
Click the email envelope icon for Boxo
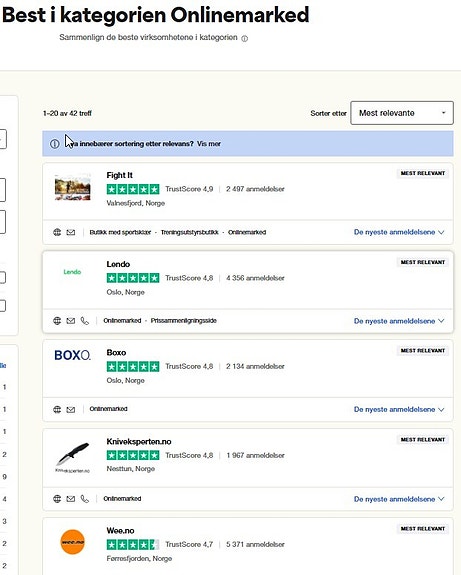(x=71, y=410)
